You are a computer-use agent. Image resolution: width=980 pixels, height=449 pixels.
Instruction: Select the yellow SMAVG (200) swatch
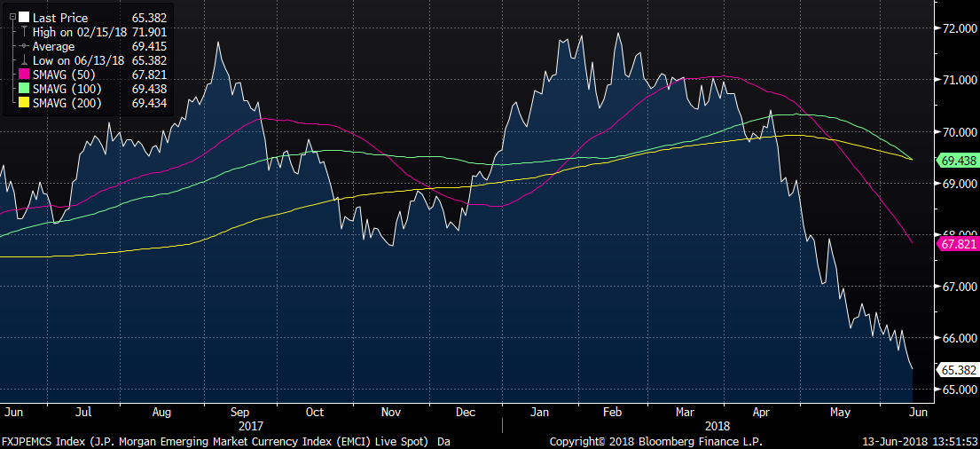(24, 103)
